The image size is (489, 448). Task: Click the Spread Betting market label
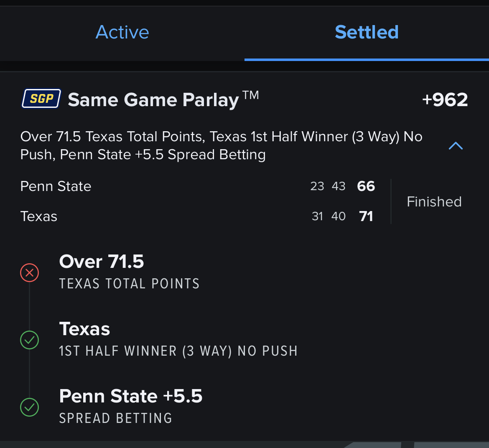[116, 418]
